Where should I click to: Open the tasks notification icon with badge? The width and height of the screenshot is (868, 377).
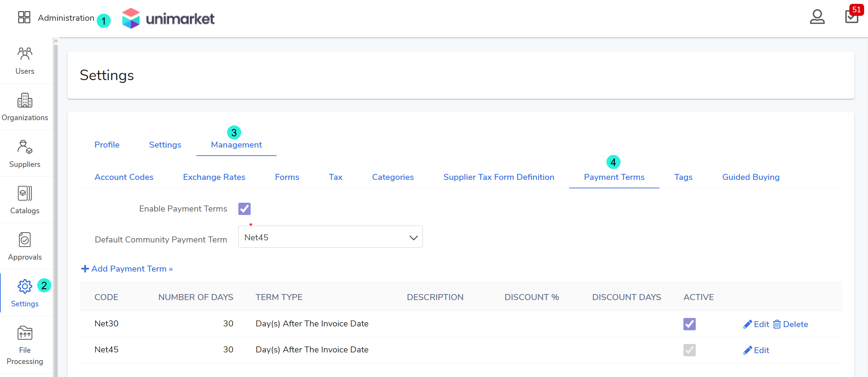(851, 17)
